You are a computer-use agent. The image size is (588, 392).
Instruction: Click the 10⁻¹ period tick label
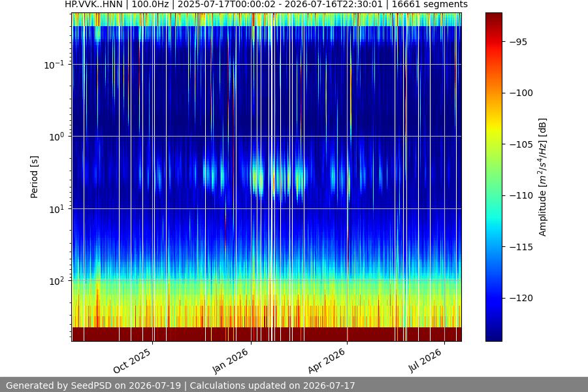click(x=54, y=65)
